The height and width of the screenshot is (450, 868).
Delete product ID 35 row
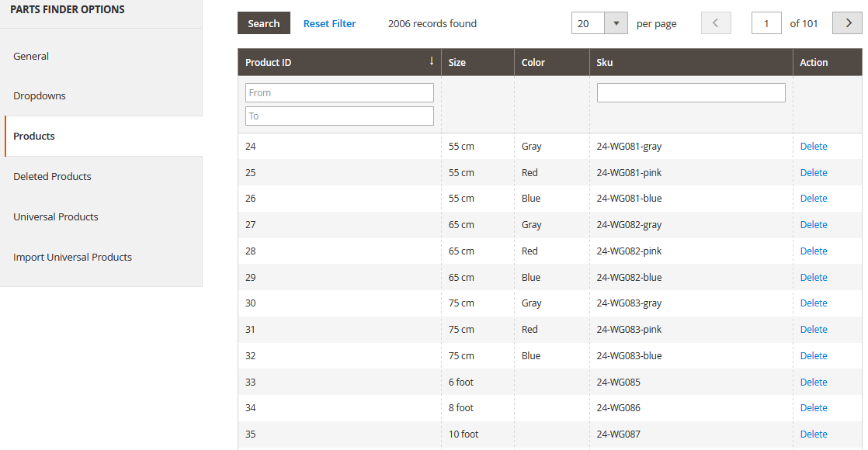coord(814,434)
